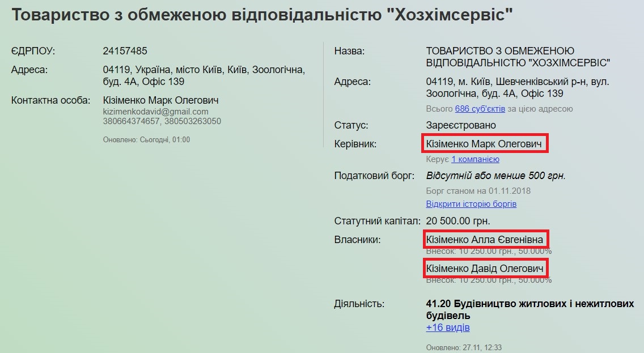Screen dimensions: 644x353
Task: Click the status value "Зареєстровано"
Action: pyautogui.click(x=461, y=125)
